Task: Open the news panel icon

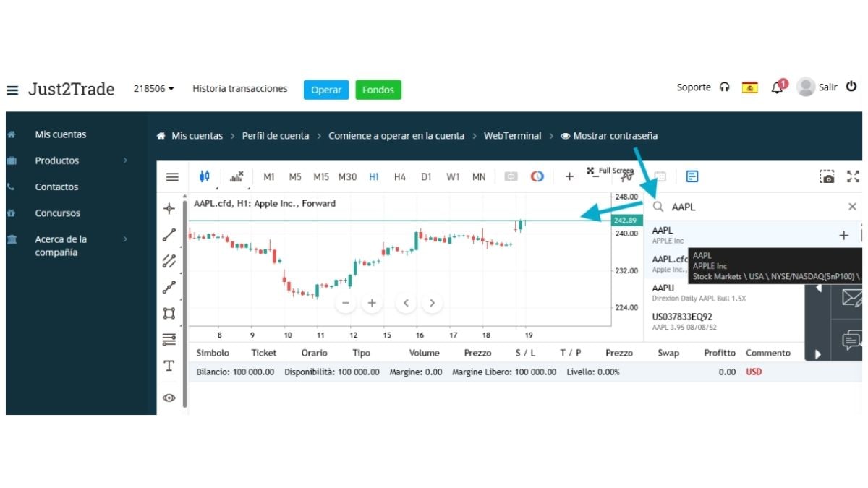Action: (x=692, y=176)
